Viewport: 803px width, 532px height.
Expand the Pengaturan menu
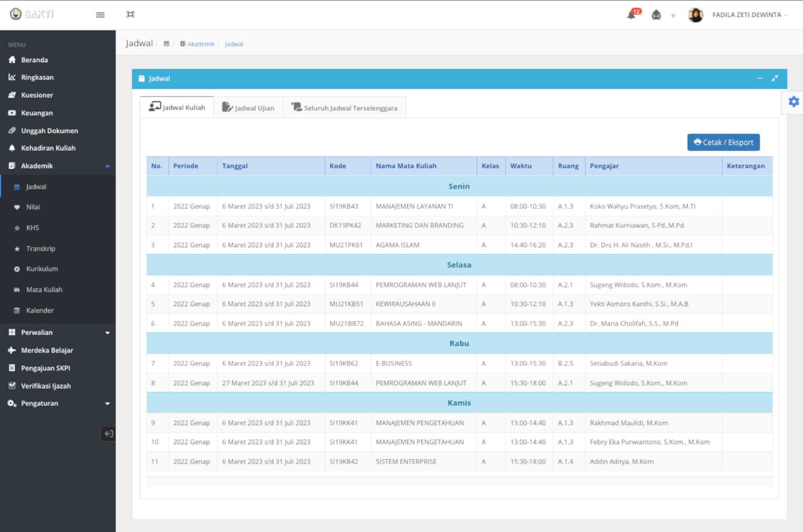pos(40,403)
